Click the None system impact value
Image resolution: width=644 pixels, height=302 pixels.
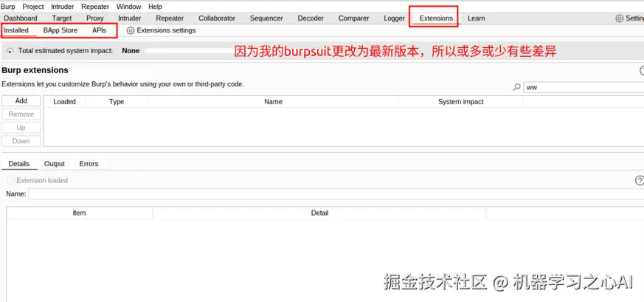(x=131, y=51)
